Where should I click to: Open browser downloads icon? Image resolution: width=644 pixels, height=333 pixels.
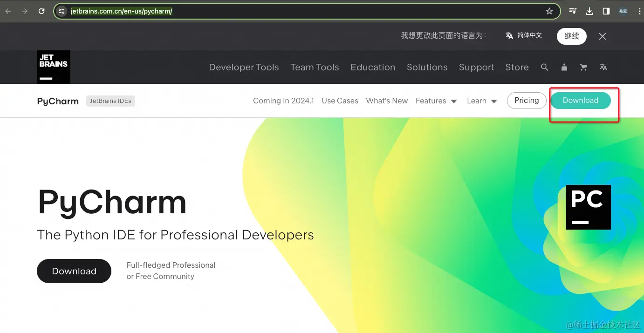589,11
